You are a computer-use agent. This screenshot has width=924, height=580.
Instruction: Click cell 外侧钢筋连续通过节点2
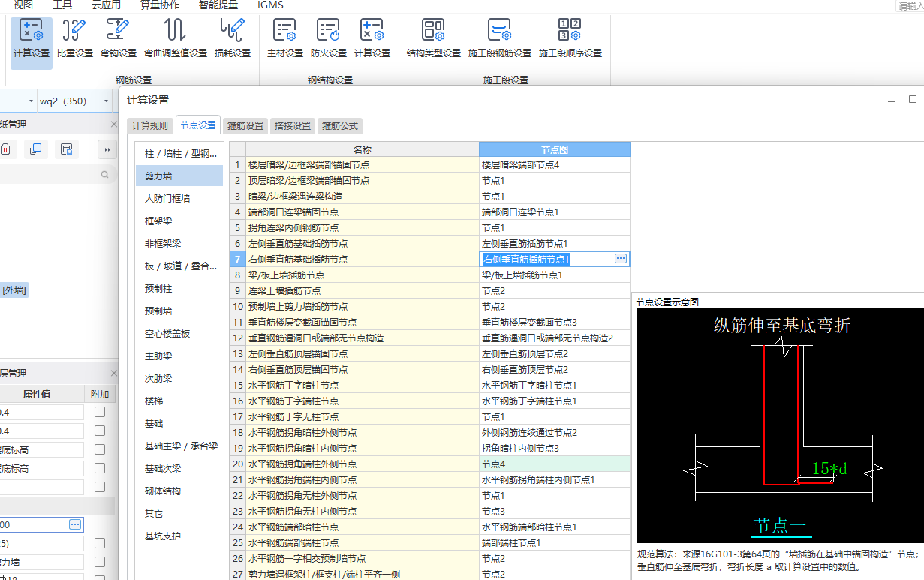pos(555,432)
